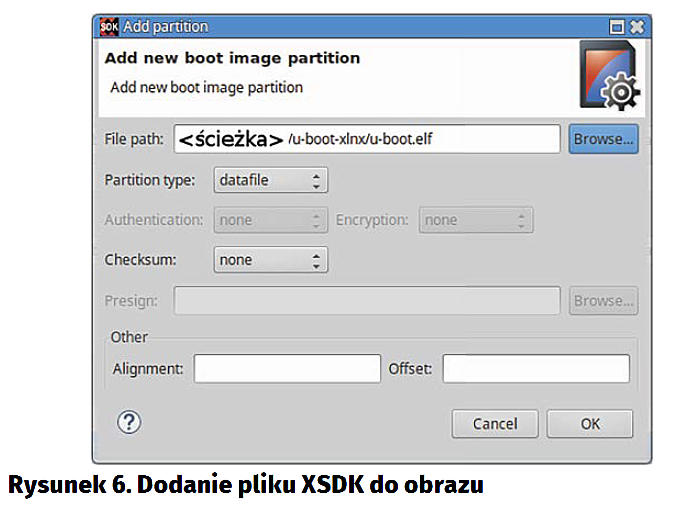Click the help question mark icon
Screen dimensions: 674x508
[128, 422]
